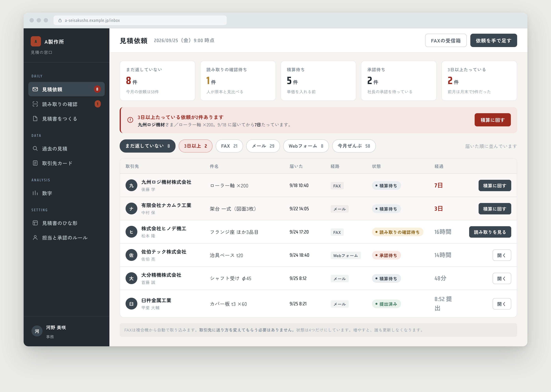551x392 pixels.
Task: Click the フランジ座 ほか3品目 subject cell
Action: point(234,232)
